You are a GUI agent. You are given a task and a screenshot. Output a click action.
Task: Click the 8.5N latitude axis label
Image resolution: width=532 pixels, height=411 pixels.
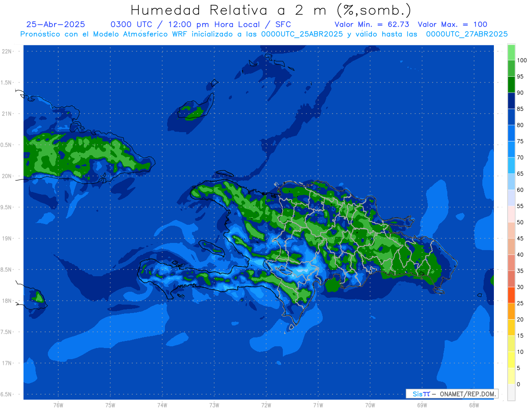click(x=6, y=270)
